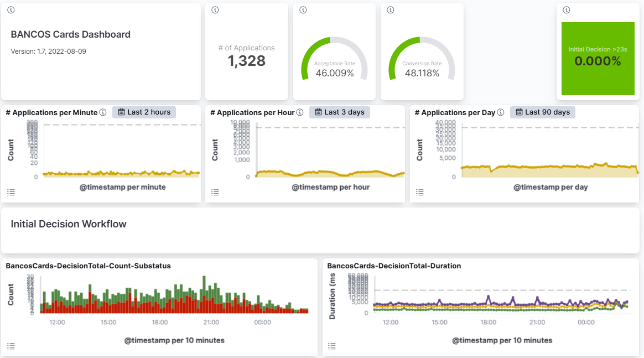This screenshot has width=644, height=358.
Task: Open the Last 3 days time range
Action: click(340, 112)
